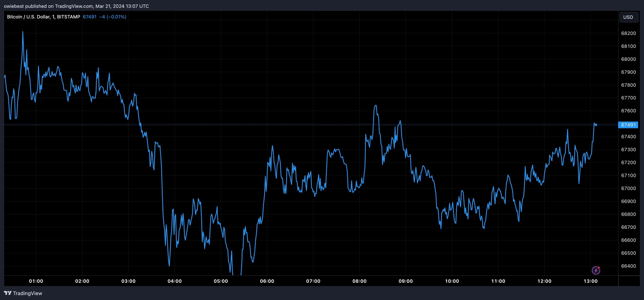Click the 68200 value on the price scale
This screenshot has width=644, height=300.
tap(629, 33)
